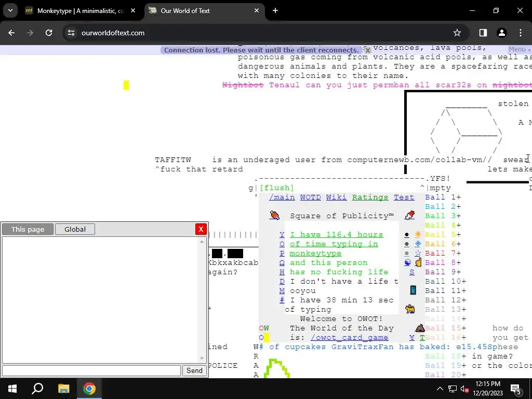Click the light gray circle link
This screenshot has width=532, height=399.
[x=407, y=254]
